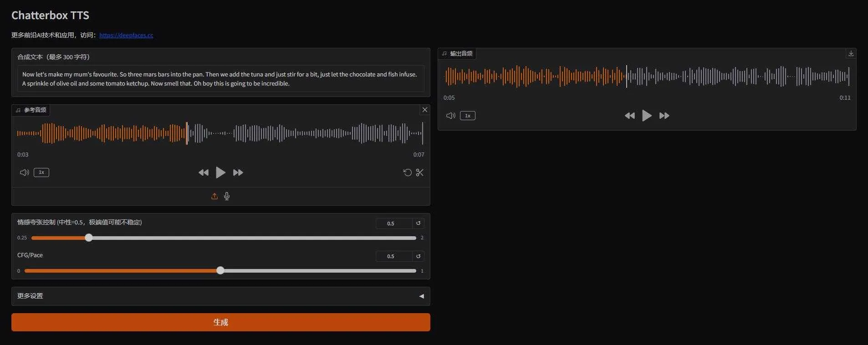Play the output audio

pos(647,116)
